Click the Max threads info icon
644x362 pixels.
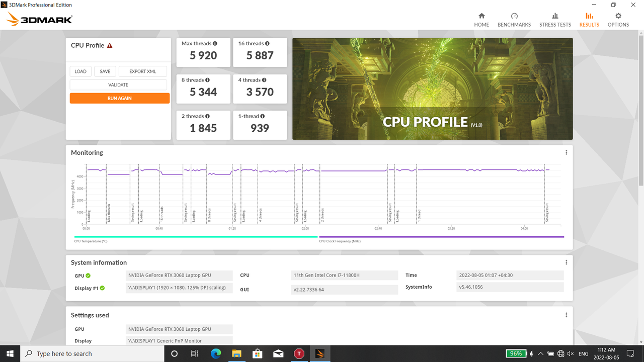[x=215, y=43]
